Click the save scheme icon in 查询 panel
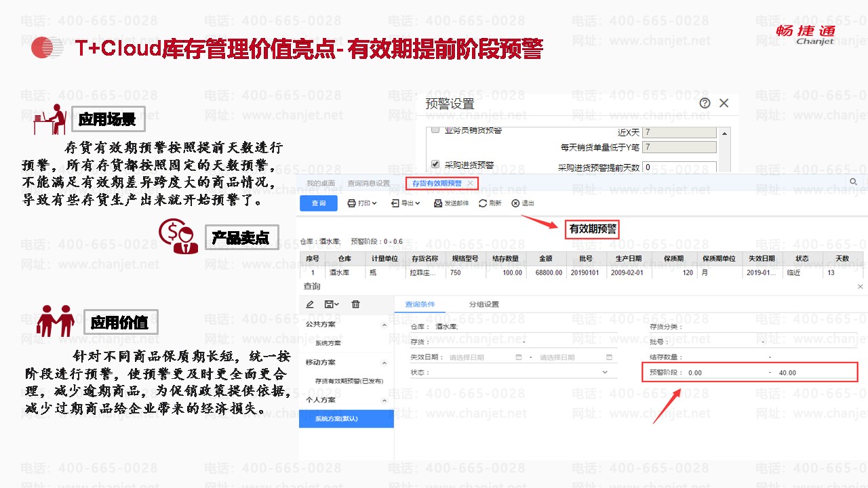 (332, 305)
